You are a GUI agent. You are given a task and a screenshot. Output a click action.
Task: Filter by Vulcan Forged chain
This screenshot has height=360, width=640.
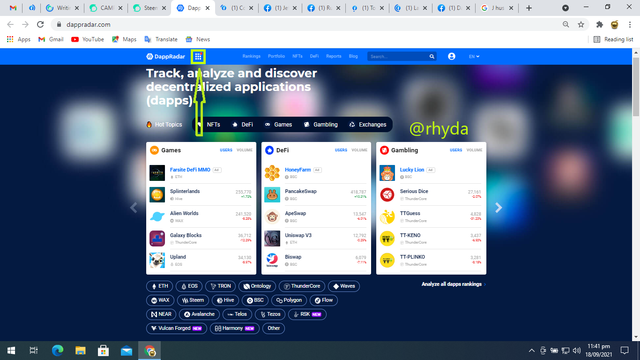[176, 328]
